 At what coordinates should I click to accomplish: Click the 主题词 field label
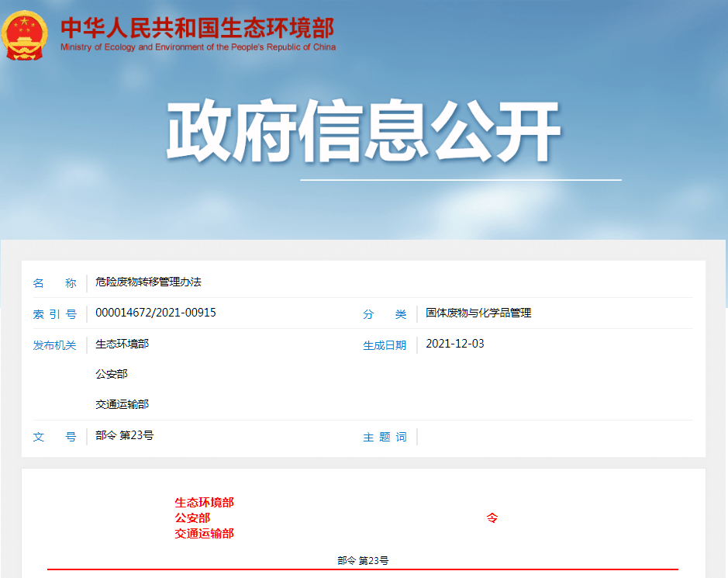pos(385,437)
